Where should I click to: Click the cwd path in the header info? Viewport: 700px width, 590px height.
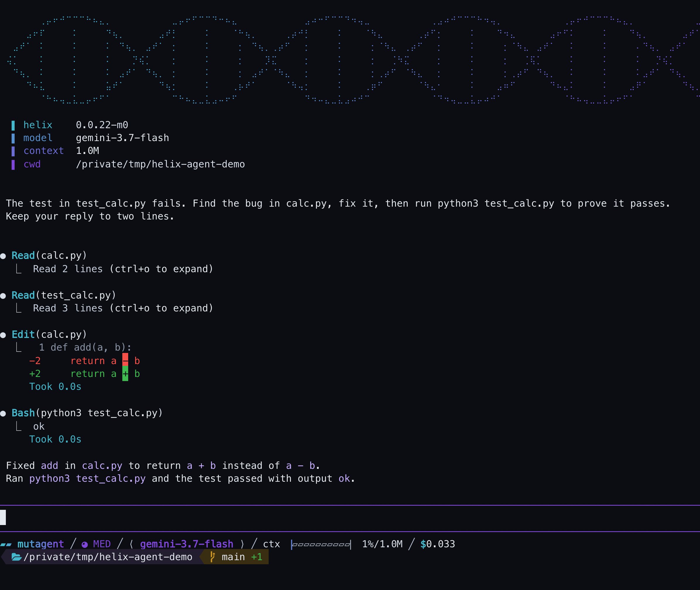click(160, 164)
